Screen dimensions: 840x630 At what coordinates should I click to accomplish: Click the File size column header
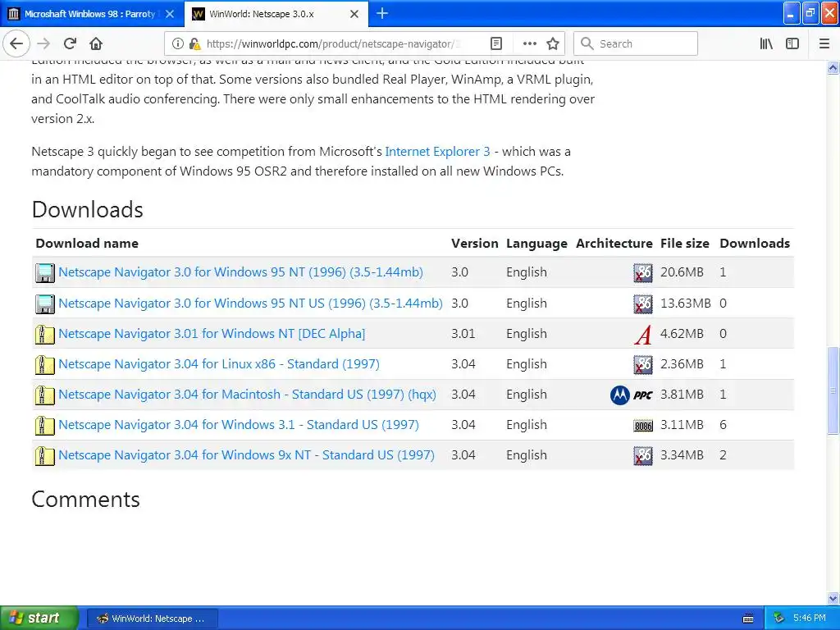coord(685,243)
